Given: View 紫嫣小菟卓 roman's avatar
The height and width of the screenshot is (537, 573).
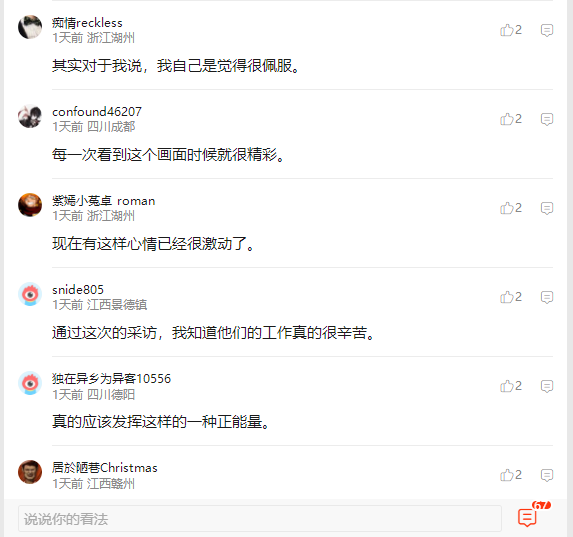Looking at the screenshot, I should tap(30, 205).
